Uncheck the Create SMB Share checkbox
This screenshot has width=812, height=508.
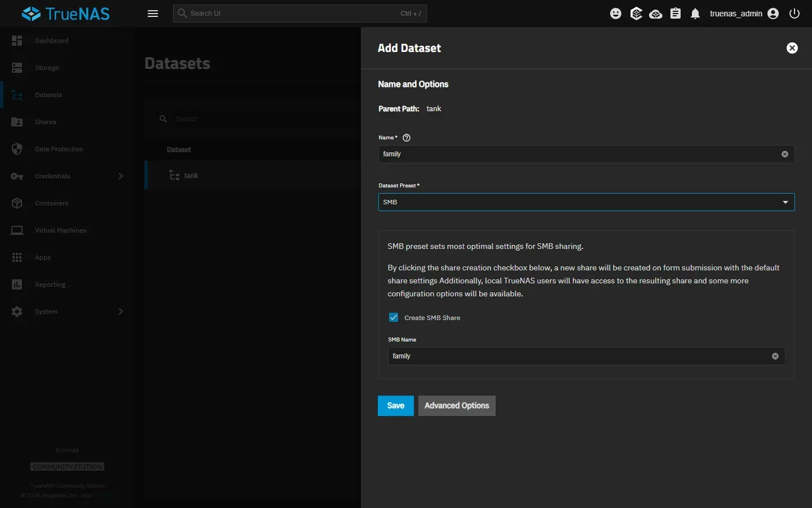click(x=394, y=317)
